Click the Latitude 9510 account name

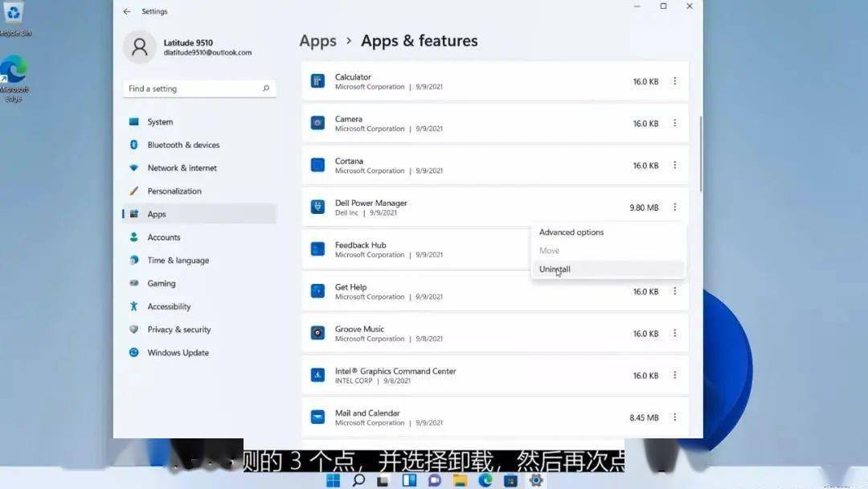tap(188, 43)
